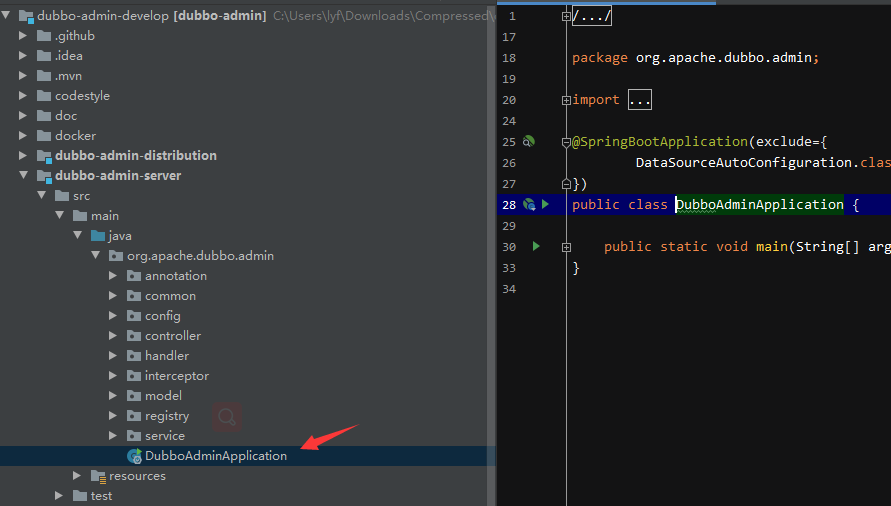Viewport: 891px width, 506px height.
Task: Click the dubbo-admin-distribution module icon
Action: coord(44,156)
